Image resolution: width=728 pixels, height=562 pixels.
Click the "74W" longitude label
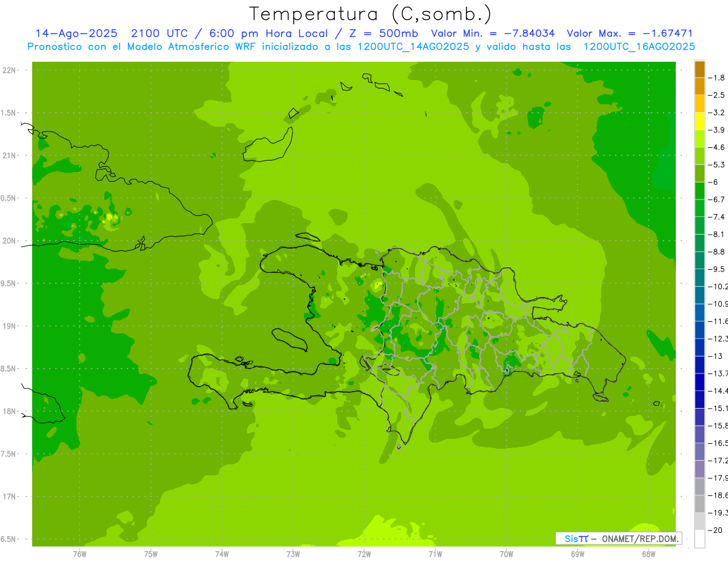(222, 553)
